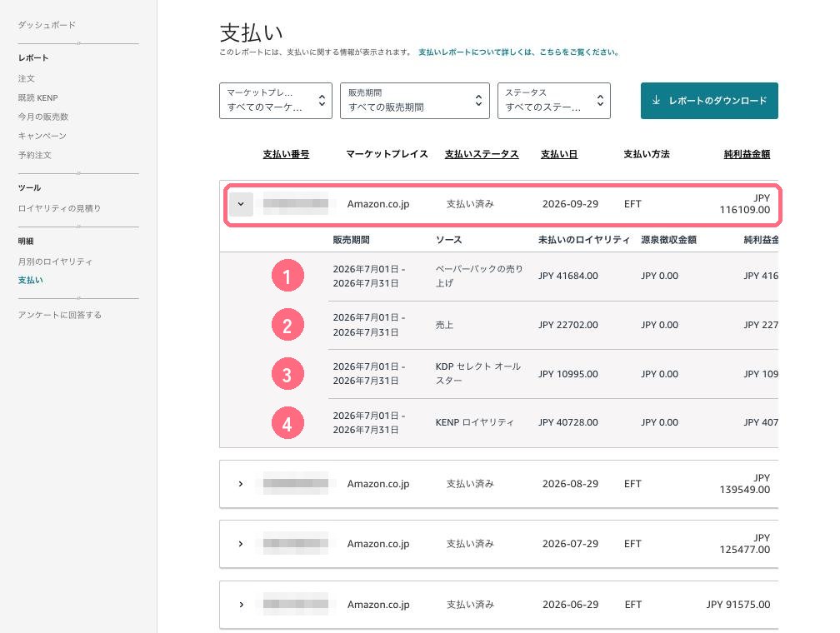Image resolution: width=840 pixels, height=633 pixels.
Task: Sort by 支払い番号 column header
Action: (286, 154)
